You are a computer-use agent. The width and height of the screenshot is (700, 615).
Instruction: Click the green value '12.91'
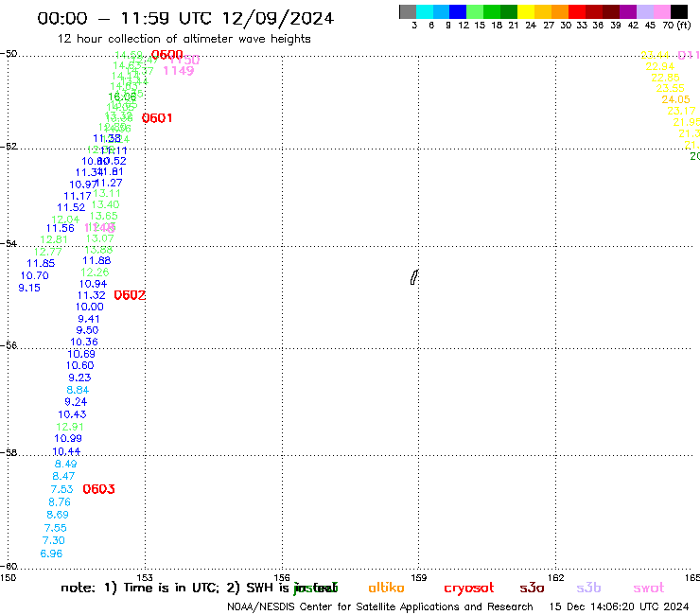click(x=70, y=427)
